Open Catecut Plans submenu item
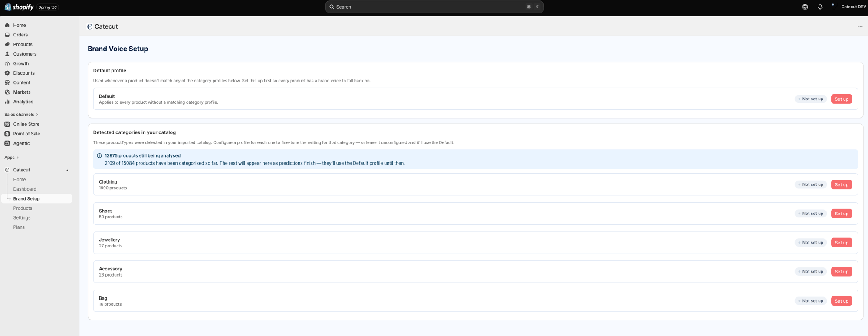 19,227
